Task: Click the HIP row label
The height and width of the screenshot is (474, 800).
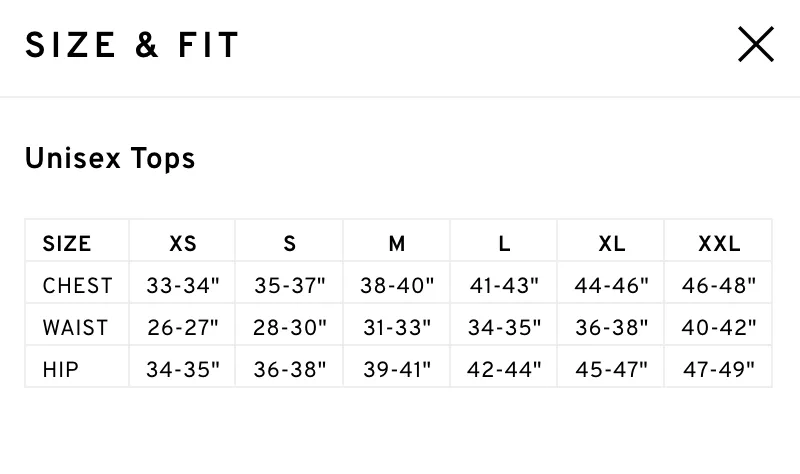Action: (61, 369)
